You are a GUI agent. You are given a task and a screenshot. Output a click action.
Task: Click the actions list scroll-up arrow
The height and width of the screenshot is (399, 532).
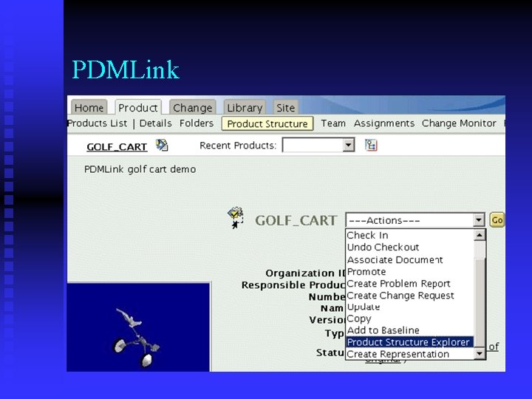click(480, 235)
